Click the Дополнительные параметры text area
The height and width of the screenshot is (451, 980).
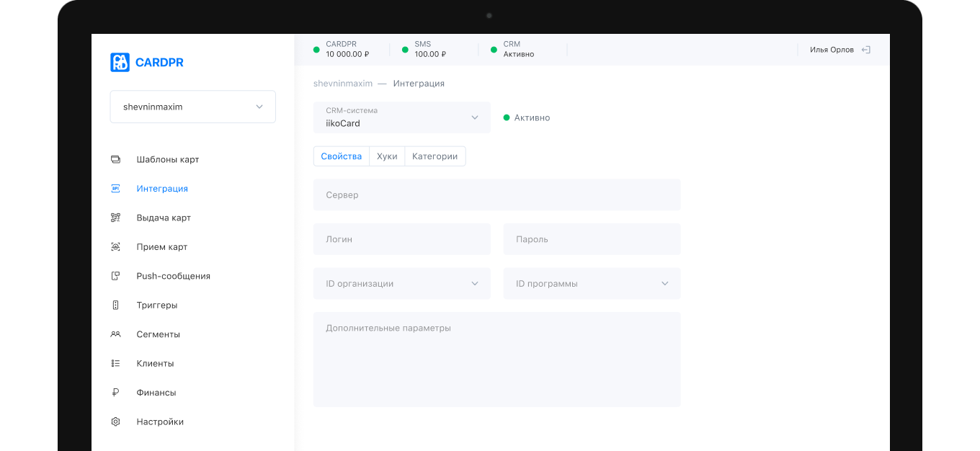pos(497,360)
